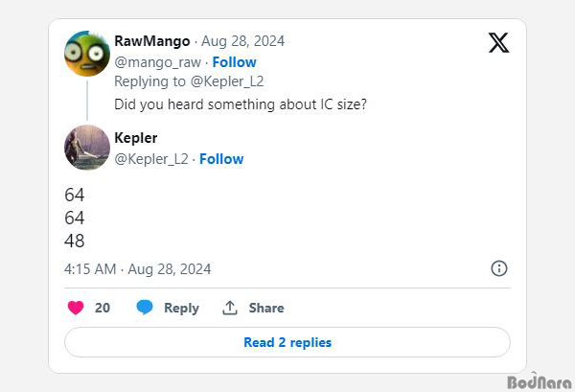
Task: Open the Kepler display name
Action: [x=136, y=138]
